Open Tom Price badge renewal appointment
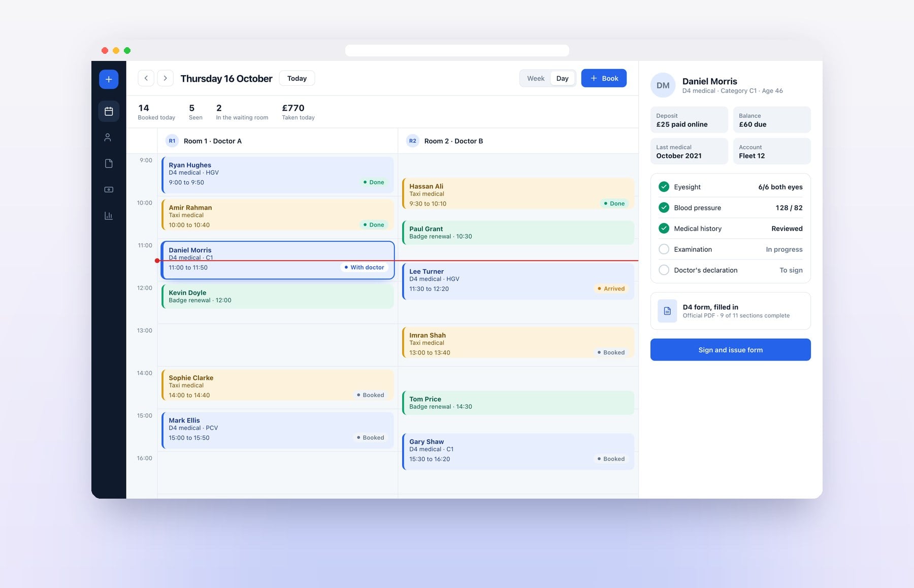 (518, 403)
